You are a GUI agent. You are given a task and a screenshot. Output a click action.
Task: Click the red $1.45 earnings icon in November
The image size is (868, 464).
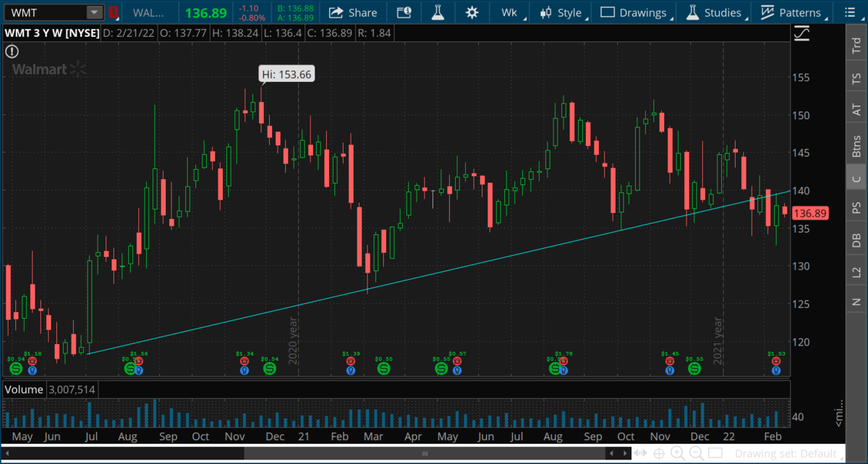point(669,360)
